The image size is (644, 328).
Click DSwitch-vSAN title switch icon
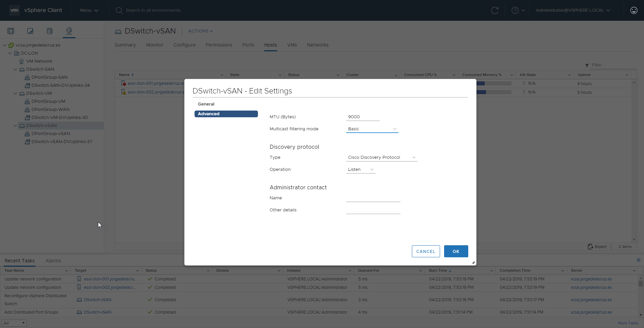pos(118,32)
